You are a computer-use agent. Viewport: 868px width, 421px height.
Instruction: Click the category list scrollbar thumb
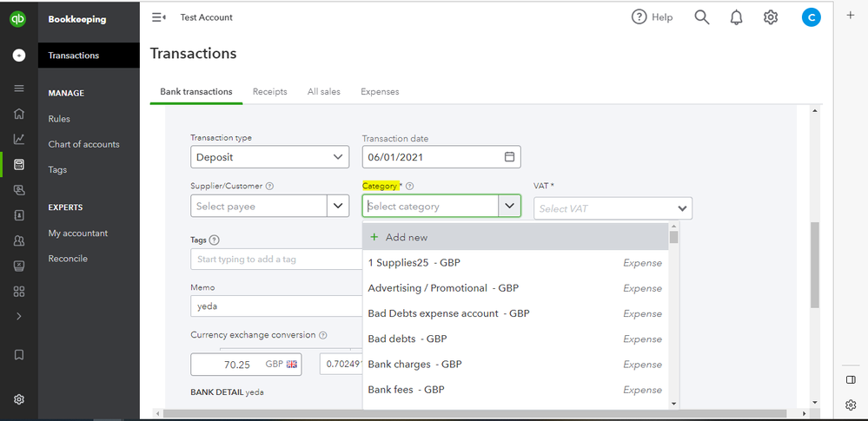coord(673,237)
